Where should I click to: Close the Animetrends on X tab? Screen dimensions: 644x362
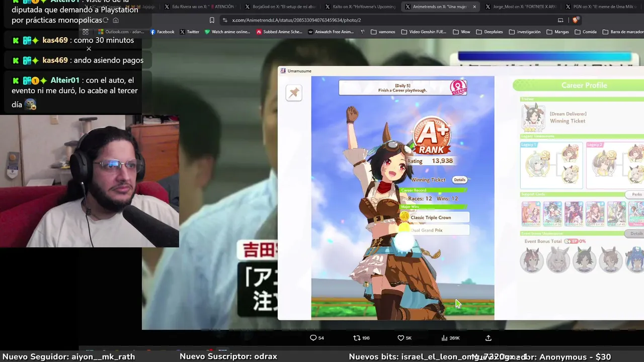[x=474, y=7]
